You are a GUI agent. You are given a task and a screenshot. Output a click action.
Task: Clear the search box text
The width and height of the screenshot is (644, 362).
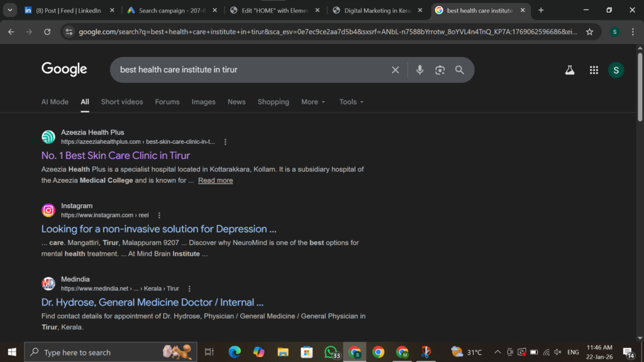[396, 70]
